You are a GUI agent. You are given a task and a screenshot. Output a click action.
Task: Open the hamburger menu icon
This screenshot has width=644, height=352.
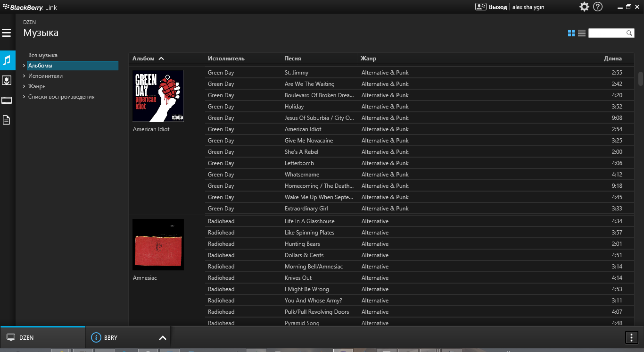[6, 33]
